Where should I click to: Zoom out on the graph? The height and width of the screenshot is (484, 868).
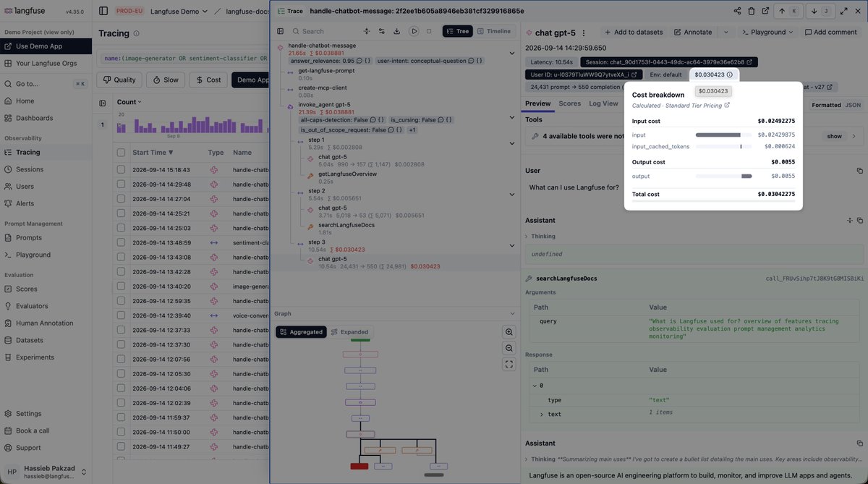click(x=509, y=348)
